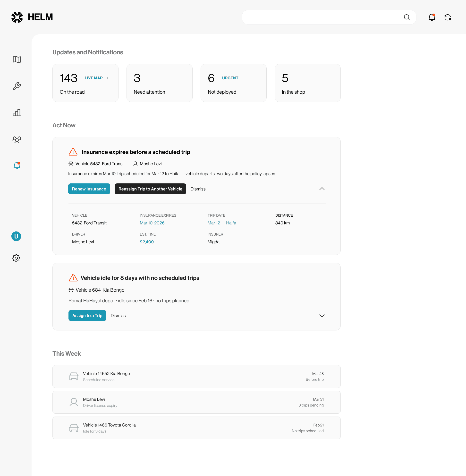Select the alerts bell in sidebar
The width and height of the screenshot is (466, 476).
pos(17,165)
